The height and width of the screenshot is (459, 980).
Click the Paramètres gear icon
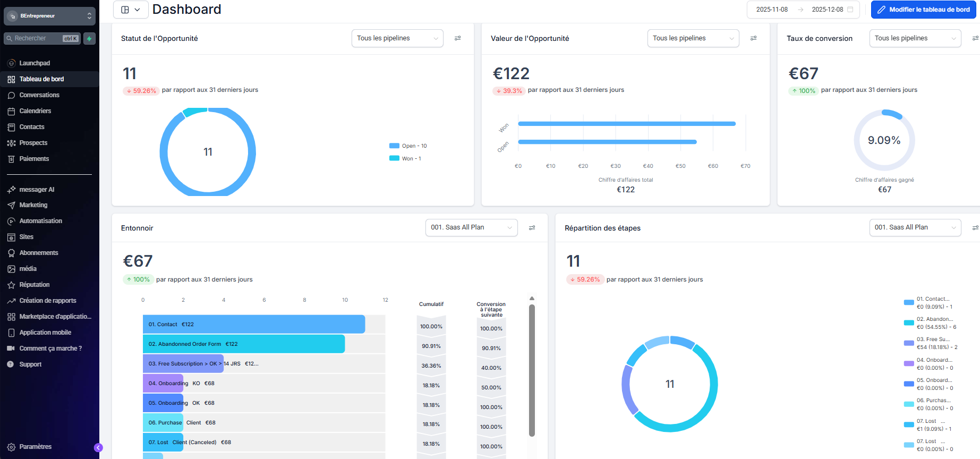(x=11, y=447)
